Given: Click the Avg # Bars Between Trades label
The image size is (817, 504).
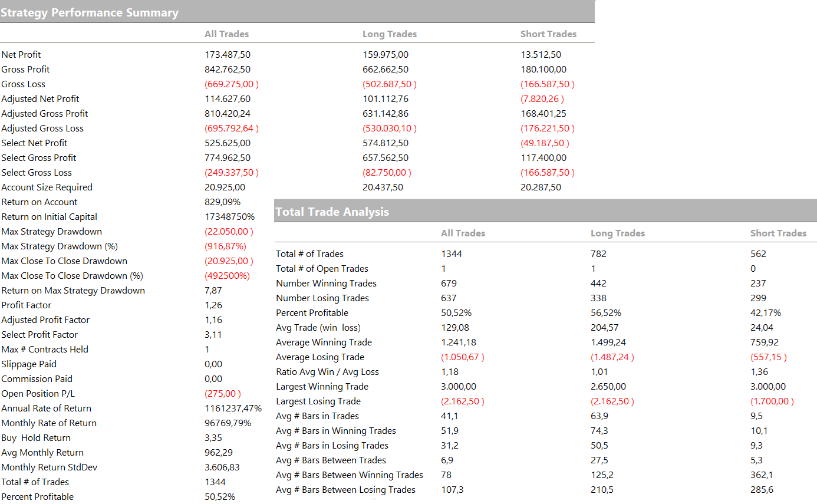Looking at the screenshot, I should point(331,460).
